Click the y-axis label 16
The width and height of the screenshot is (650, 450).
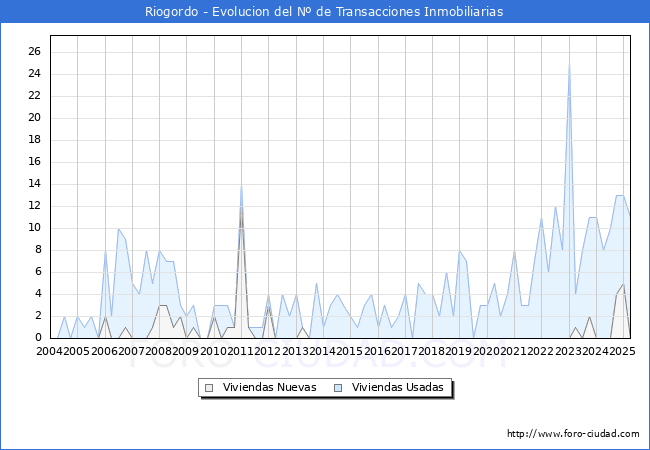(34, 161)
